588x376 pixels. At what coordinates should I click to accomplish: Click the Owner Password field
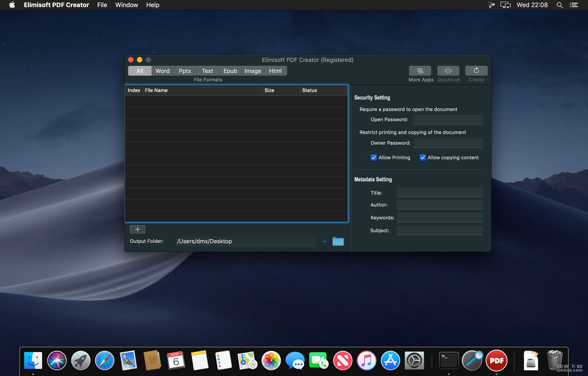point(448,143)
